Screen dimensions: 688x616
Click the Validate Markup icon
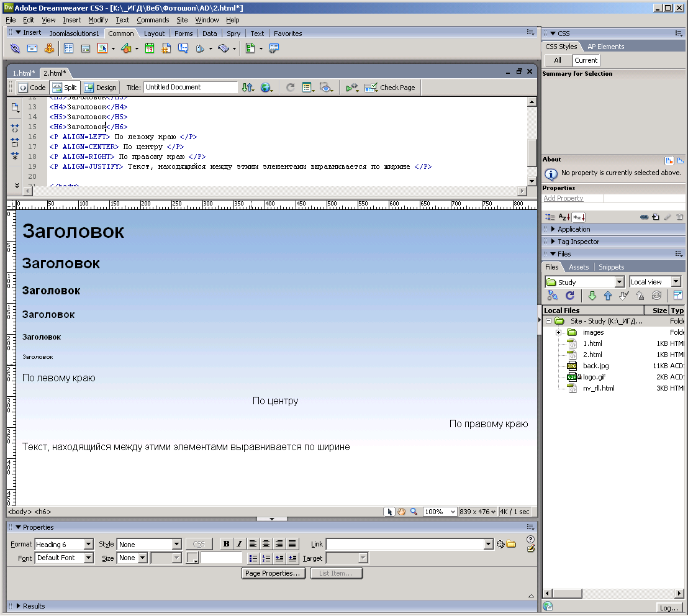351,88
